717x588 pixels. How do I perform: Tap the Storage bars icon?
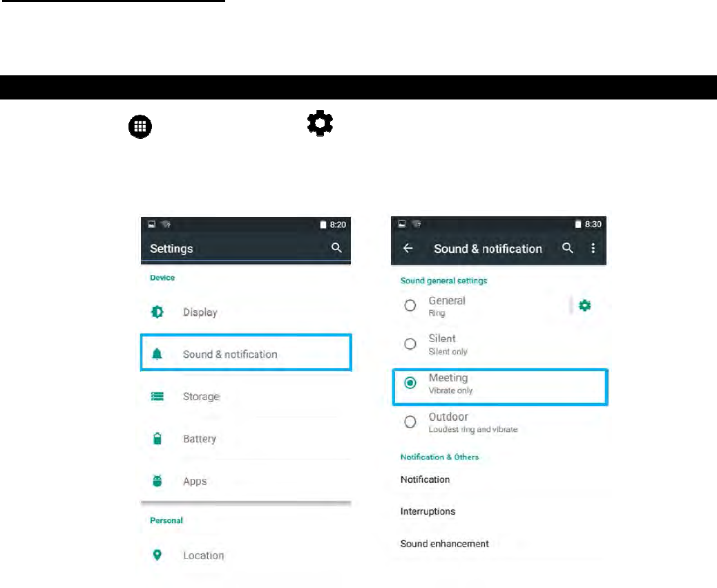point(157,396)
